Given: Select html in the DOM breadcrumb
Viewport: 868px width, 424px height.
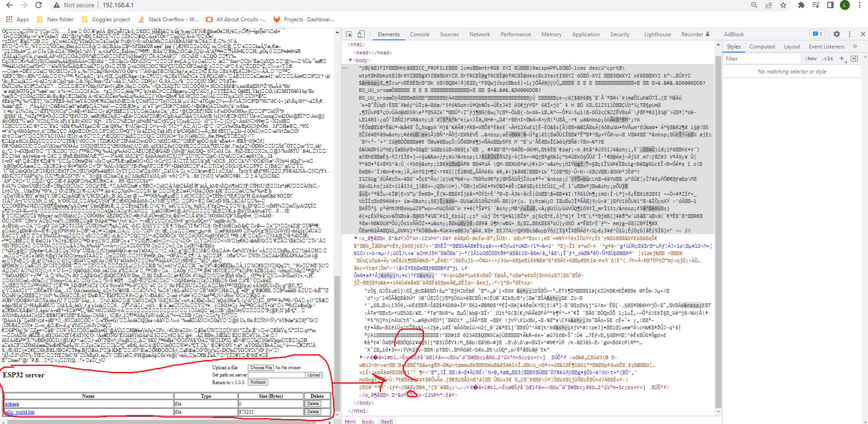Looking at the screenshot, I should (350, 421).
